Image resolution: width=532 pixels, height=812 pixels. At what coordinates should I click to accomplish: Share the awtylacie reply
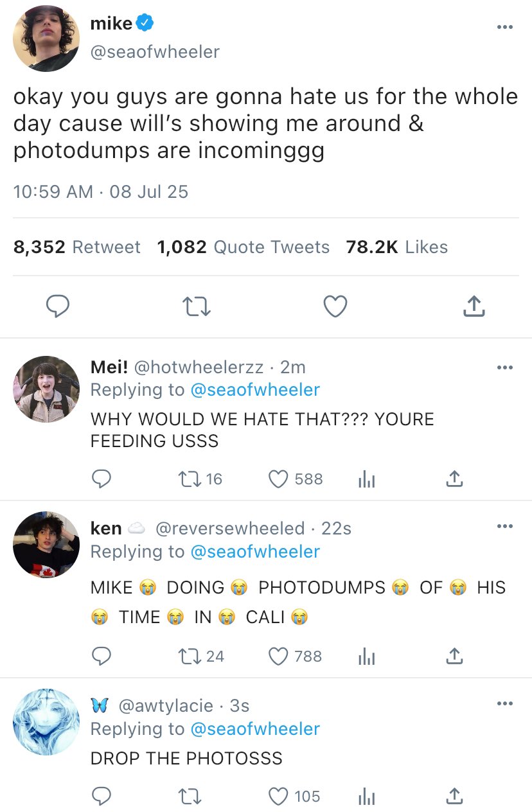point(454,796)
